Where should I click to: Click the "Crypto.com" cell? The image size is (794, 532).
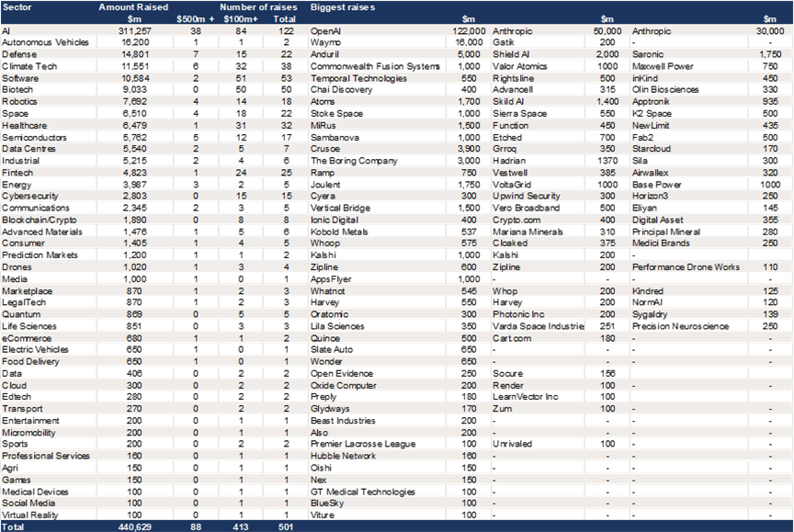click(x=516, y=220)
